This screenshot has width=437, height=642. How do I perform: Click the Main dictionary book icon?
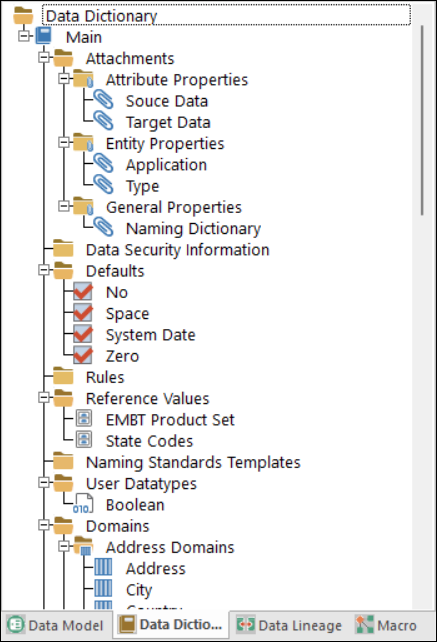click(43, 36)
